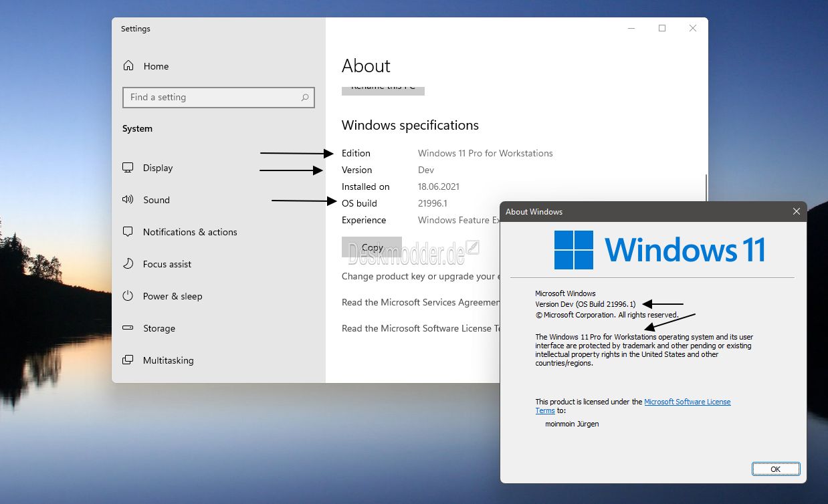
Task: Minimize the Settings window
Action: point(631,28)
